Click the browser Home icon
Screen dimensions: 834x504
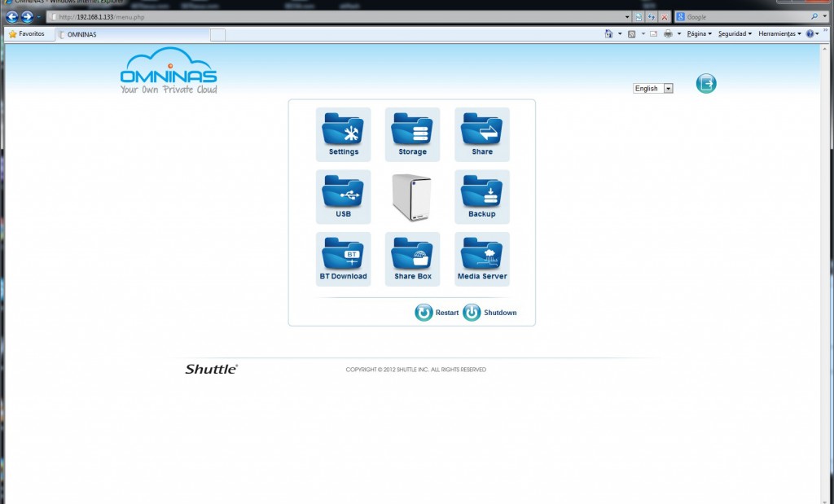tap(608, 34)
